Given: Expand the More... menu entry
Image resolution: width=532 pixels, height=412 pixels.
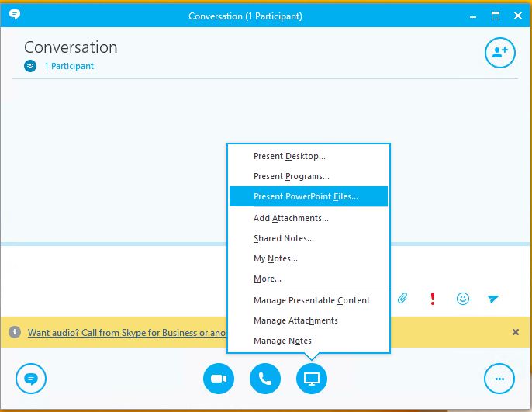Looking at the screenshot, I should point(268,279).
